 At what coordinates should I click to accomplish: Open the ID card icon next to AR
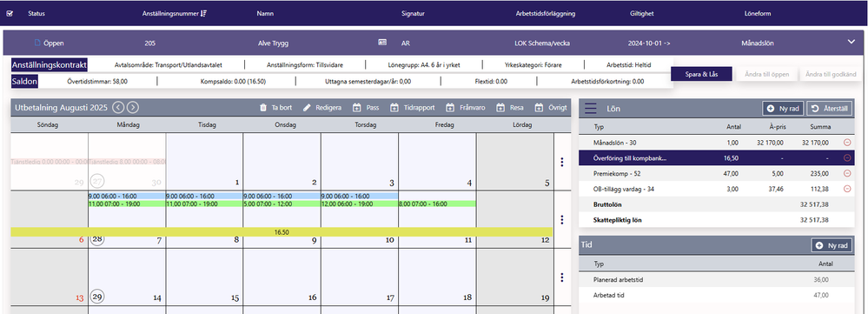point(382,42)
